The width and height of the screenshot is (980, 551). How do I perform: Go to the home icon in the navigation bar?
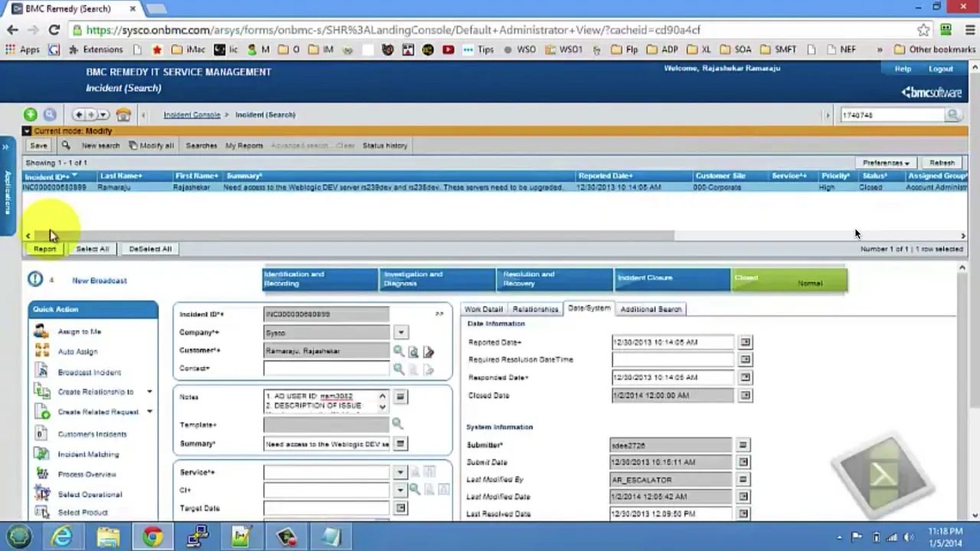[x=123, y=115]
